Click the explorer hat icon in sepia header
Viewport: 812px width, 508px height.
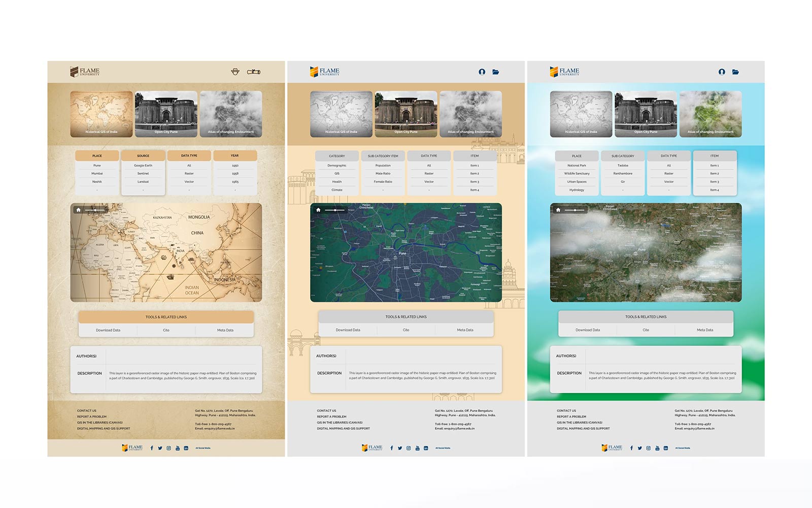pos(235,72)
